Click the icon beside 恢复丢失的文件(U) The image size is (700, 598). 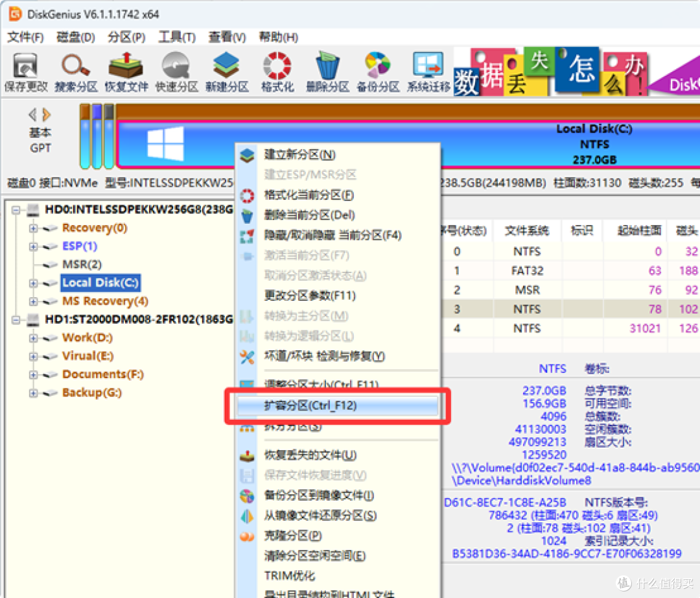coord(247,455)
